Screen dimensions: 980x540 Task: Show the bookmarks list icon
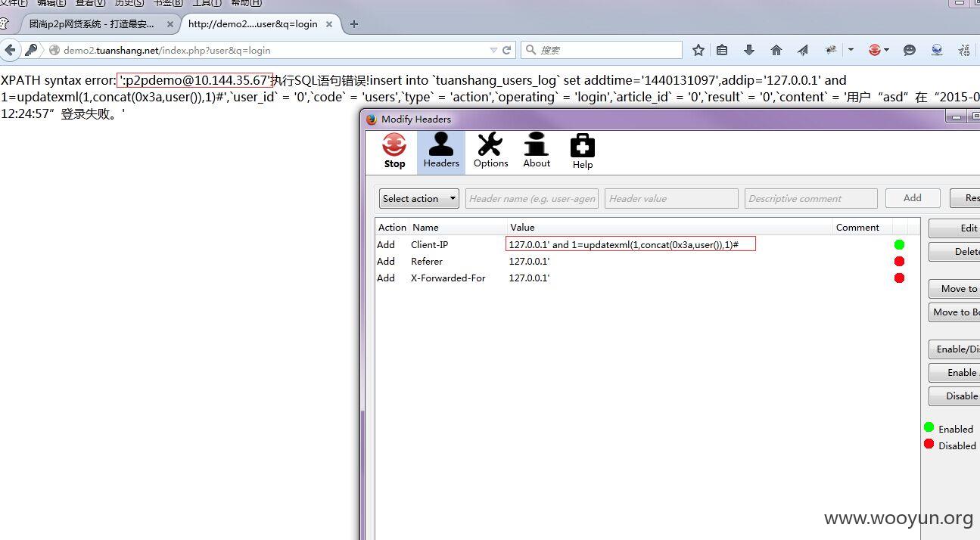point(722,50)
